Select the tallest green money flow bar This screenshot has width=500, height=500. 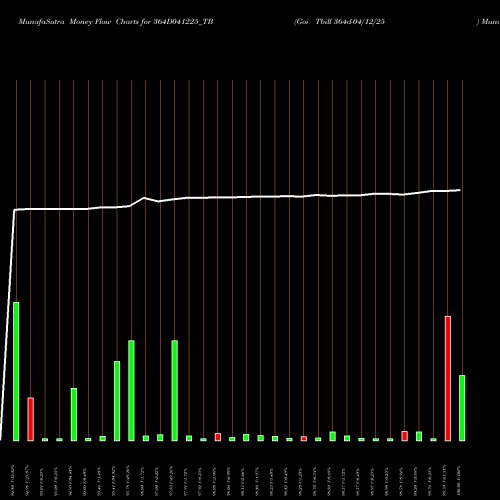pyautogui.click(x=16, y=372)
